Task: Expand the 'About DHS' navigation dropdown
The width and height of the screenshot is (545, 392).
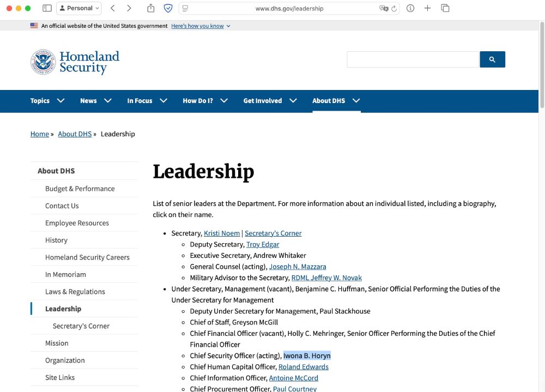Action: 336,100
